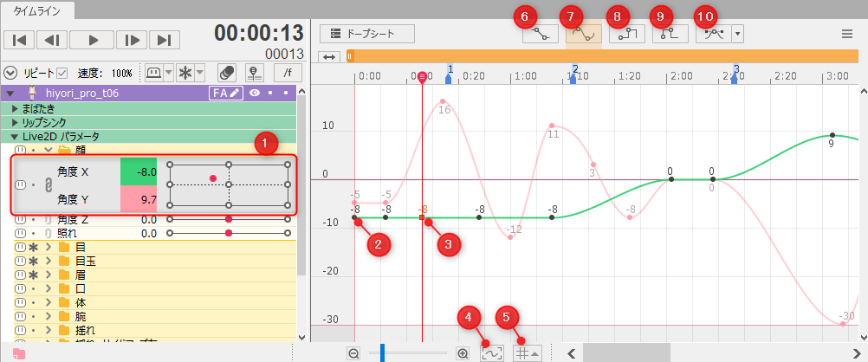
Task: Click the keyframe insert icon beside speed
Action: click(x=153, y=73)
